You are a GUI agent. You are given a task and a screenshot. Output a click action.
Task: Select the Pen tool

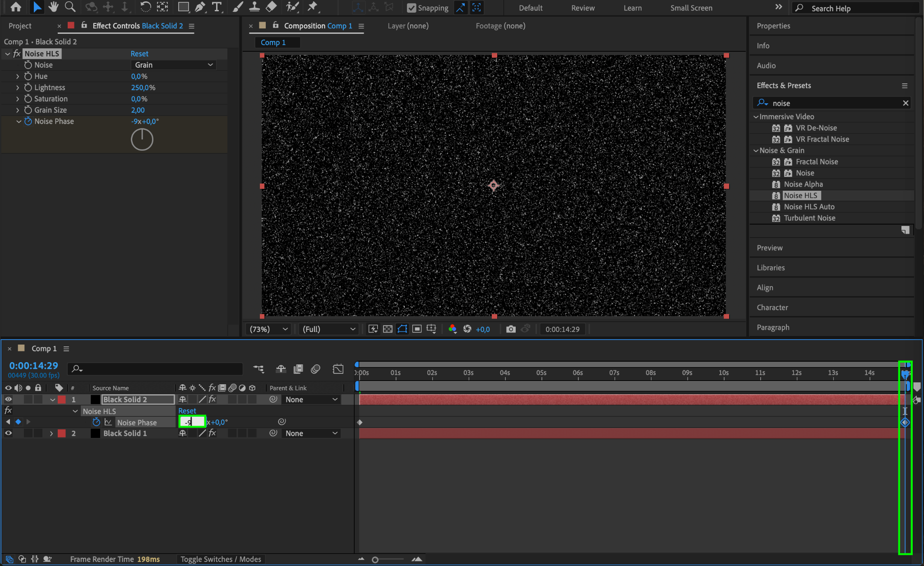[x=200, y=7]
